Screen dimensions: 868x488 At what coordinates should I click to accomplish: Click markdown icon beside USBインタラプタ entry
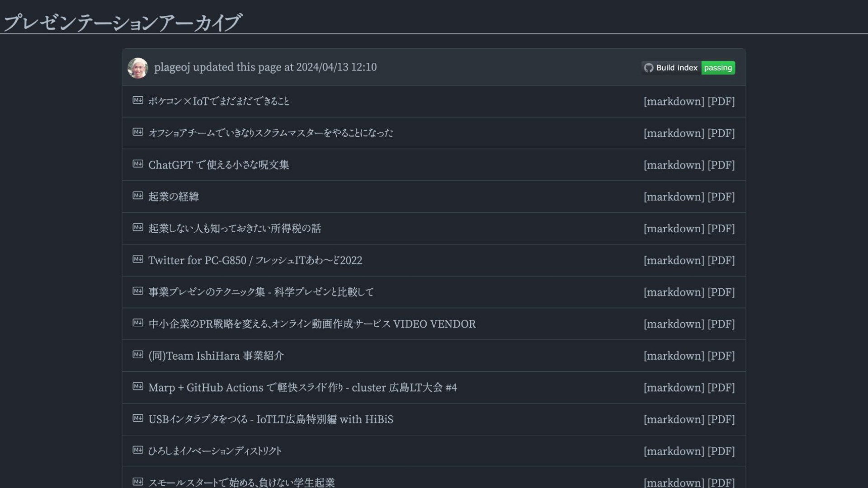[x=138, y=418]
